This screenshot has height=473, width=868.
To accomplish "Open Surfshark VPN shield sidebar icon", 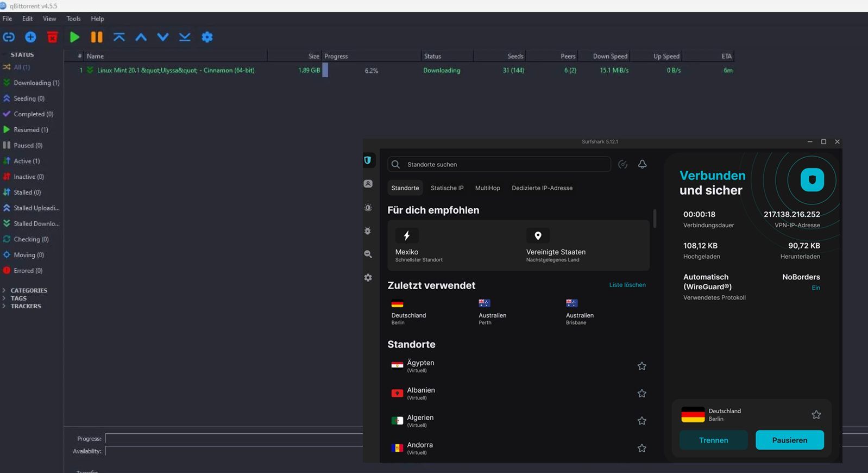I will coord(368,160).
